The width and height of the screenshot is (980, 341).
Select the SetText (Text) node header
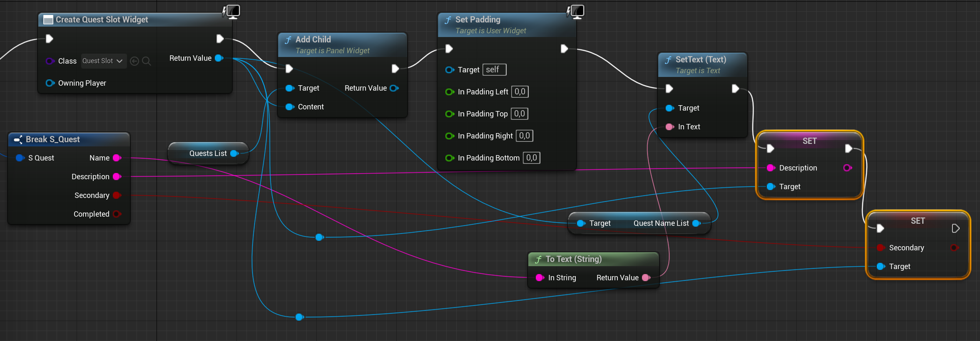pyautogui.click(x=702, y=64)
